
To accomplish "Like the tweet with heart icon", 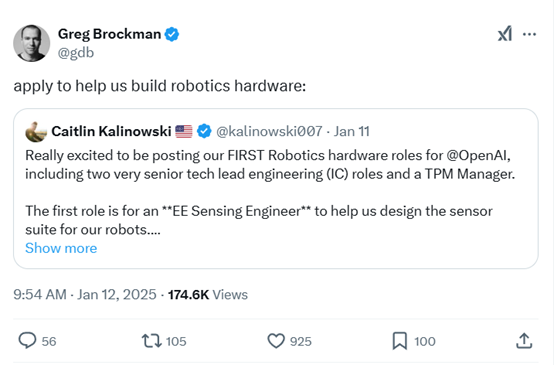I will pos(276,341).
